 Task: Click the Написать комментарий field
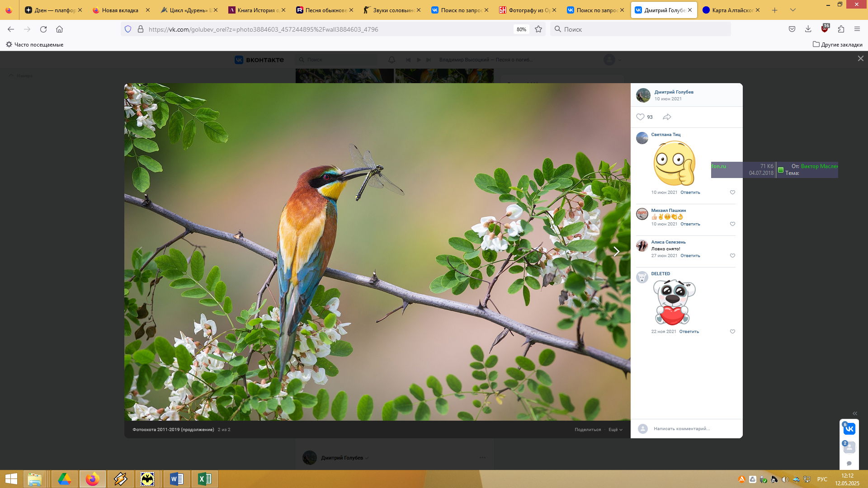tap(681, 429)
